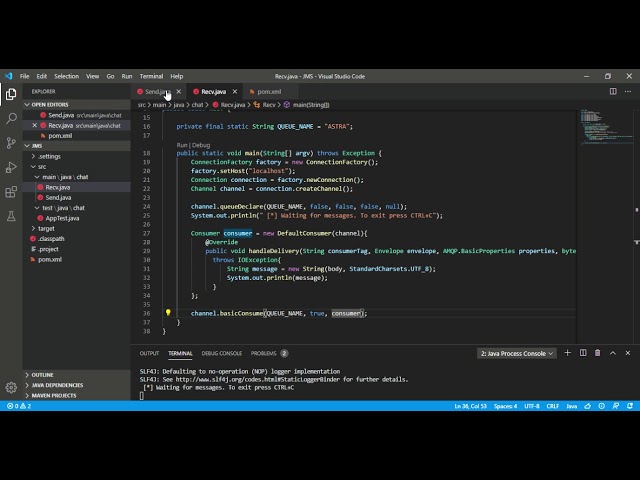
Task: Open the Search view in activity bar
Action: coord(11,119)
